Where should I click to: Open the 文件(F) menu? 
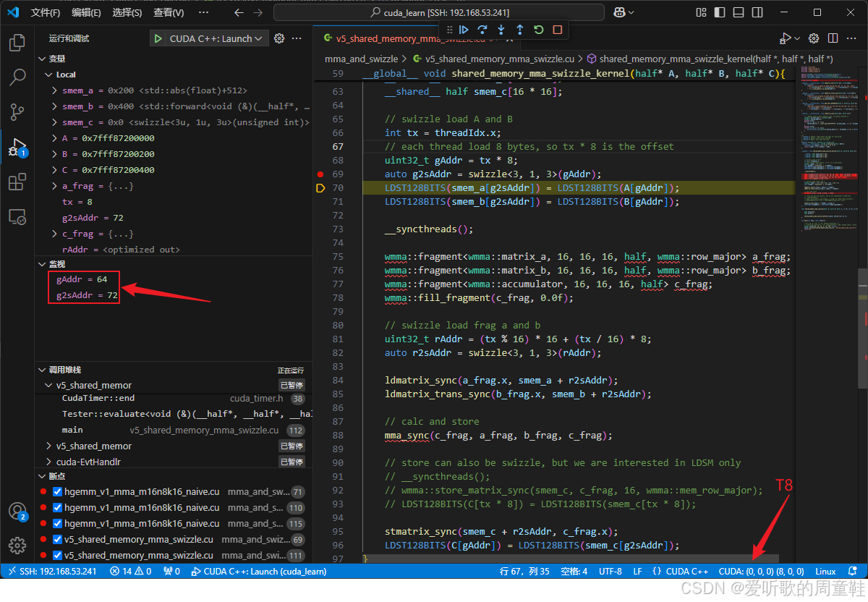click(x=46, y=12)
